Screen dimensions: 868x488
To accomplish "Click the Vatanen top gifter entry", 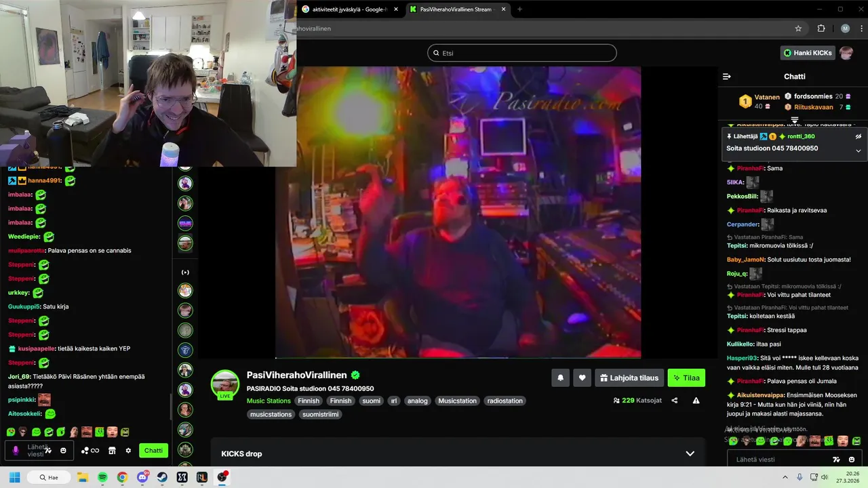I will (759, 102).
